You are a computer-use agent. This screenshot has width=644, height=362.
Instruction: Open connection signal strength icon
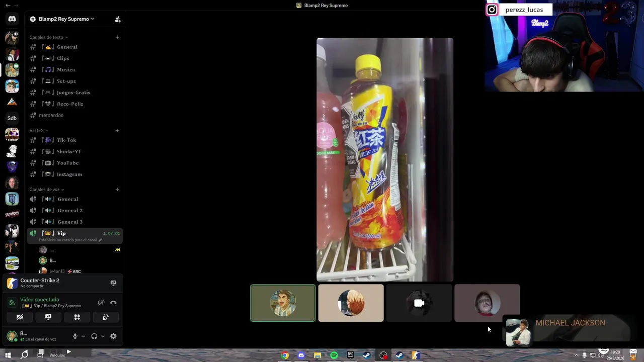pyautogui.click(x=12, y=303)
